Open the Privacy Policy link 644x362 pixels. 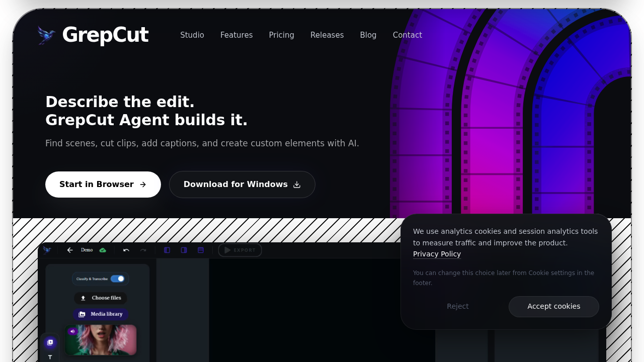[x=437, y=254]
